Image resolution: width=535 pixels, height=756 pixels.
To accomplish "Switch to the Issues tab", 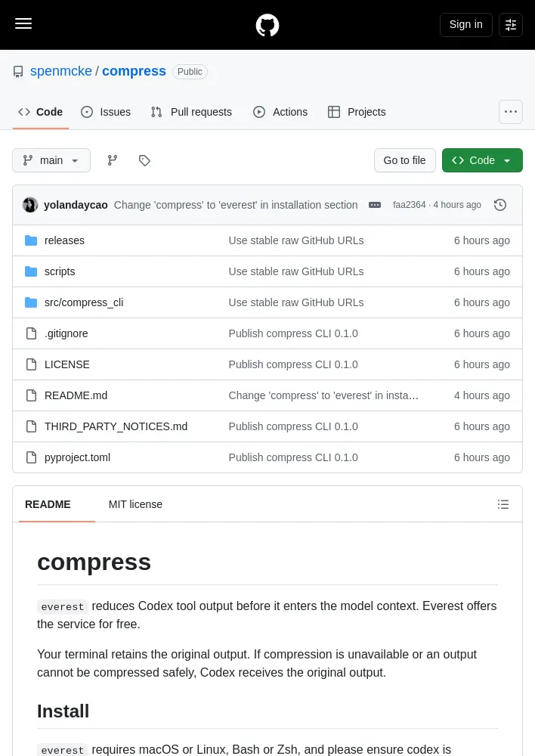I will (x=106, y=112).
